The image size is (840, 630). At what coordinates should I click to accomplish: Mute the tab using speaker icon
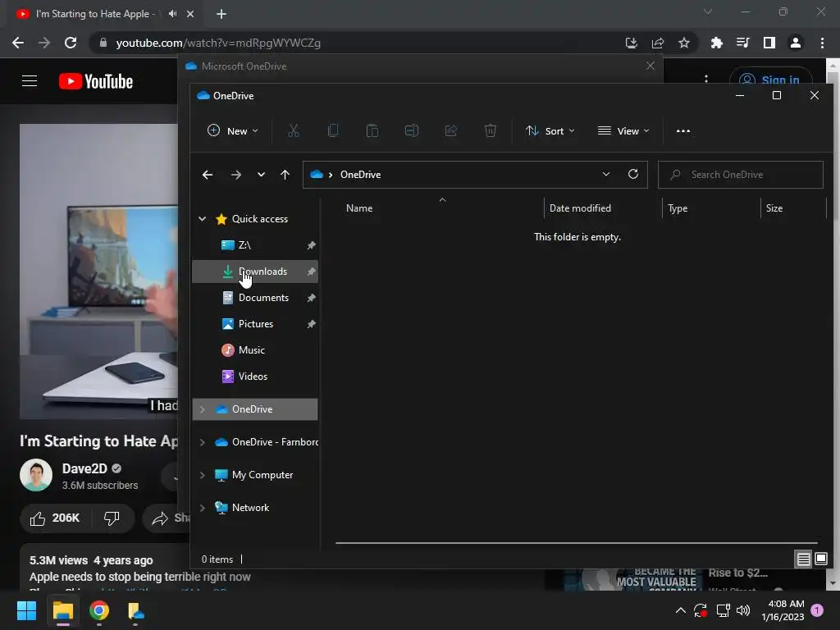[172, 14]
